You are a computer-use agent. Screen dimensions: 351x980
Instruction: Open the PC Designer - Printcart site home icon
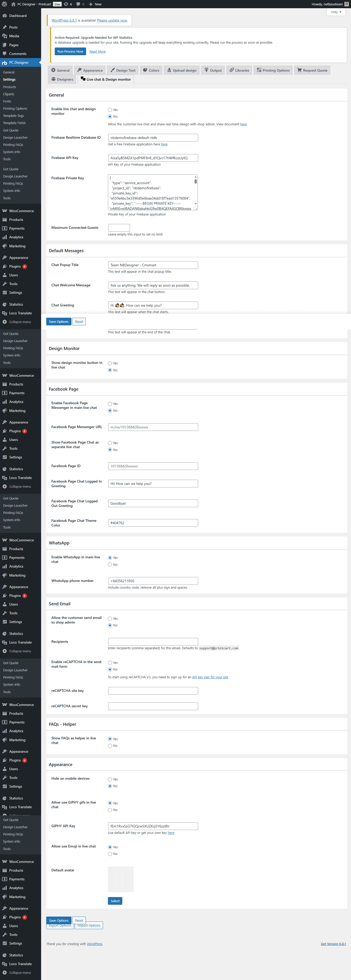click(x=13, y=4)
